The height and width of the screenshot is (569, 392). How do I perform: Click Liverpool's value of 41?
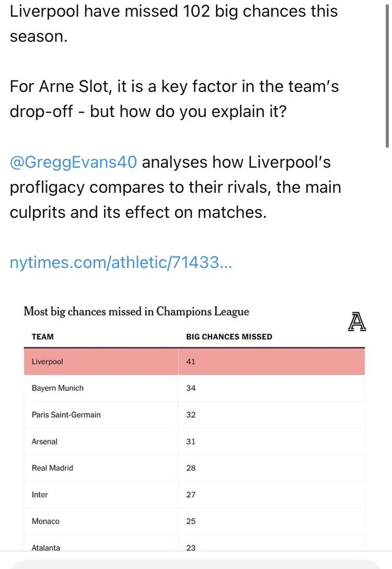(191, 362)
